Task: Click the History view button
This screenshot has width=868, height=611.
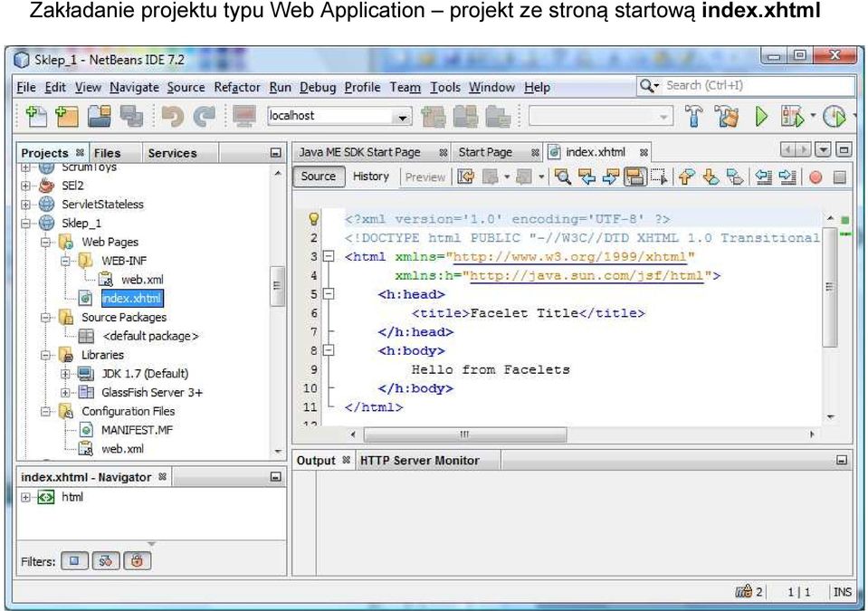Action: click(x=371, y=177)
